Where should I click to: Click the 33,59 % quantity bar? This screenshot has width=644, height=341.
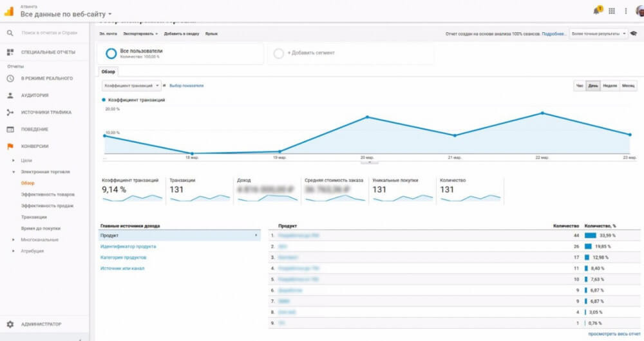point(590,235)
